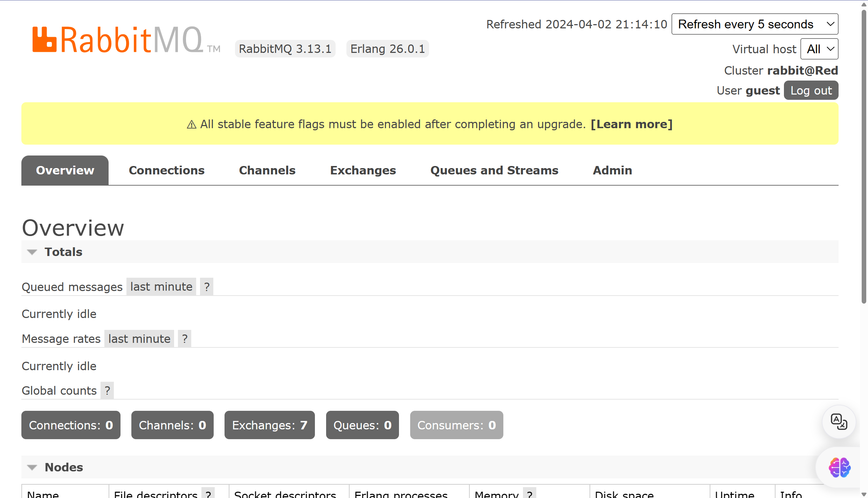Change Message rates last minute range

139,339
